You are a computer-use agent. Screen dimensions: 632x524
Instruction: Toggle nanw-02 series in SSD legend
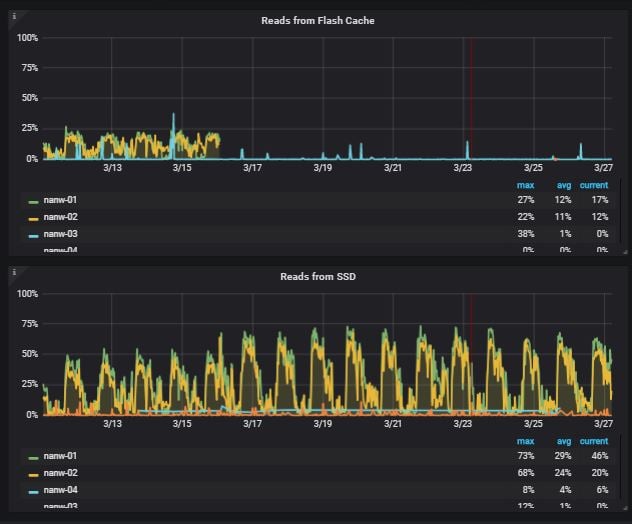pos(60,473)
